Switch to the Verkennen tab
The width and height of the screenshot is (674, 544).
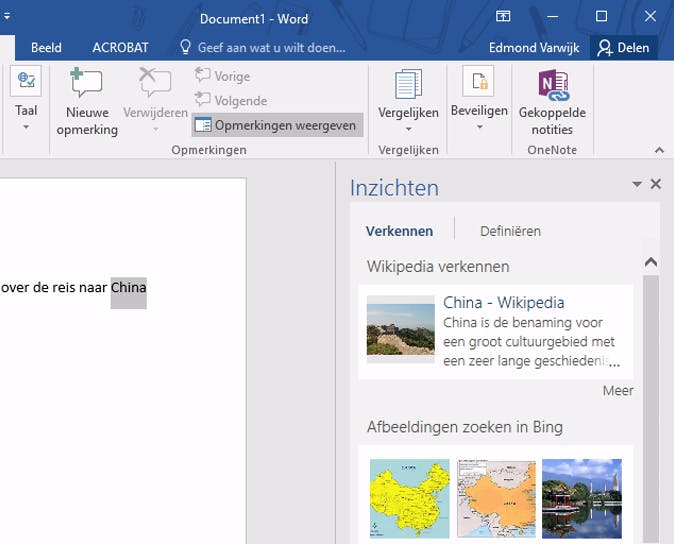pyautogui.click(x=399, y=231)
